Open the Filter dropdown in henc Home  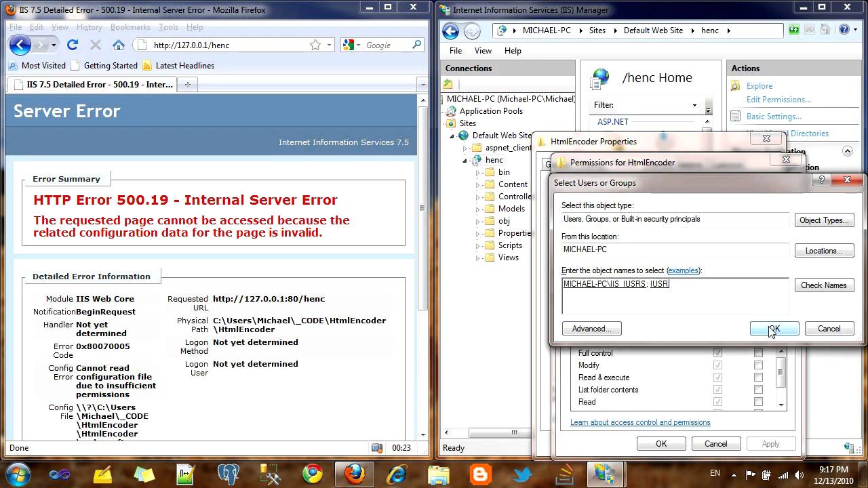(x=694, y=105)
